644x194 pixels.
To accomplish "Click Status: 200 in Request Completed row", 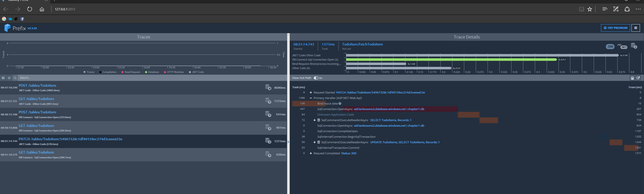I will pos(349,153).
